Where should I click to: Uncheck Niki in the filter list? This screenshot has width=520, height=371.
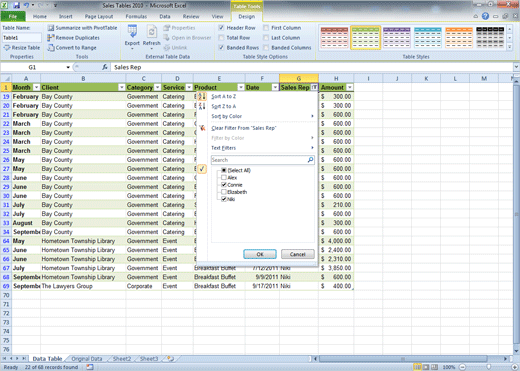[x=224, y=199]
